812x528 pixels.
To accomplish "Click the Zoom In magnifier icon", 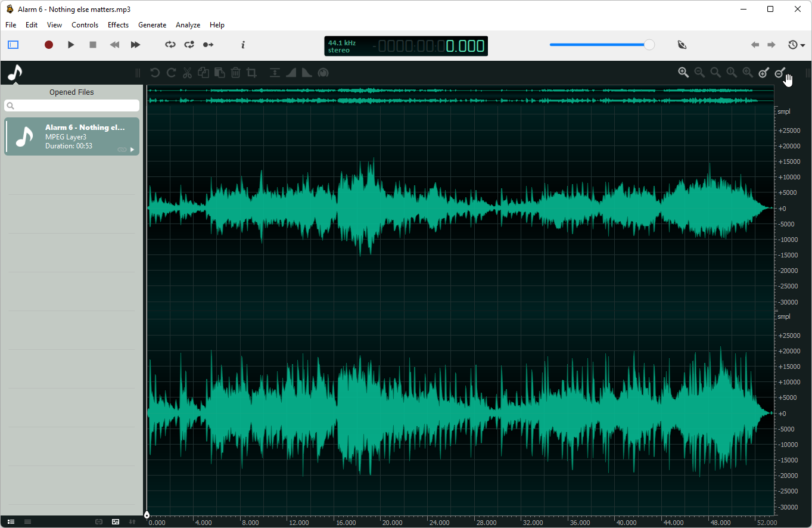I will click(x=683, y=73).
